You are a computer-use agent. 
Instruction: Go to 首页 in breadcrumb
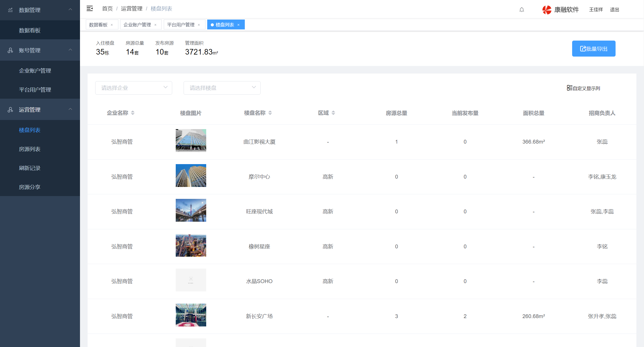[107, 9]
